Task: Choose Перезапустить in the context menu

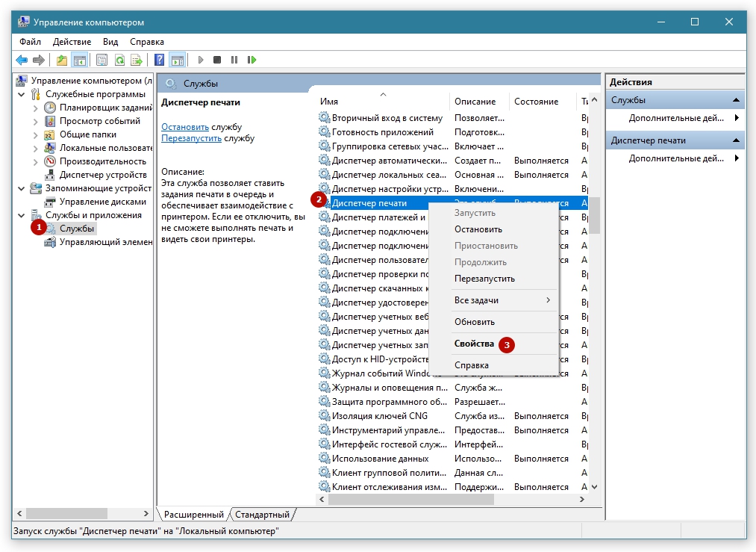Action: tap(494, 279)
